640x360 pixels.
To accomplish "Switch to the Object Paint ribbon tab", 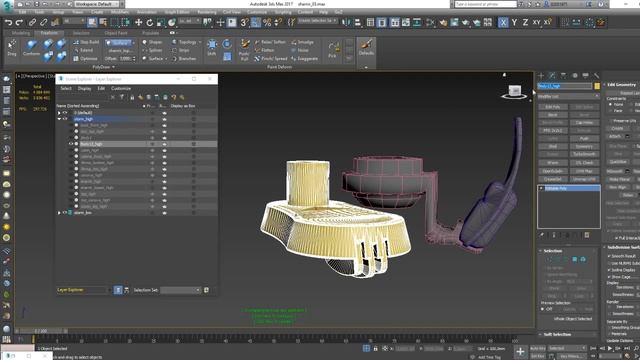I will pos(116,33).
